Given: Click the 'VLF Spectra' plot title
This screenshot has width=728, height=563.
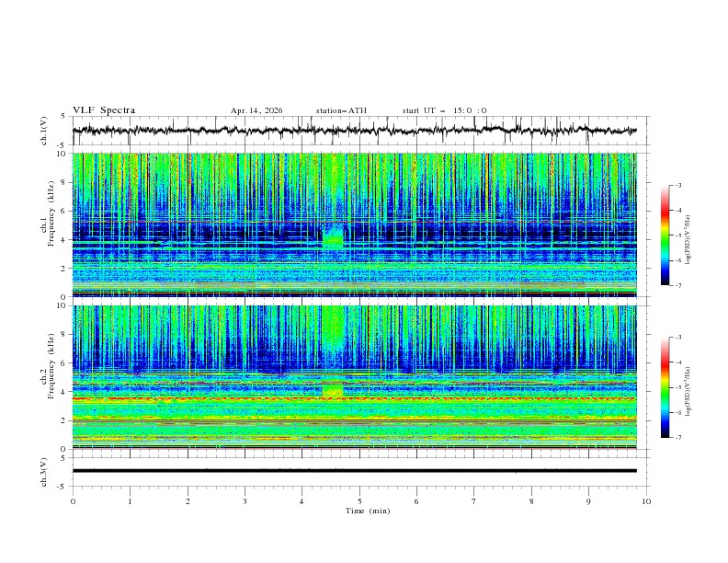Looking at the screenshot, I should pos(104,110).
